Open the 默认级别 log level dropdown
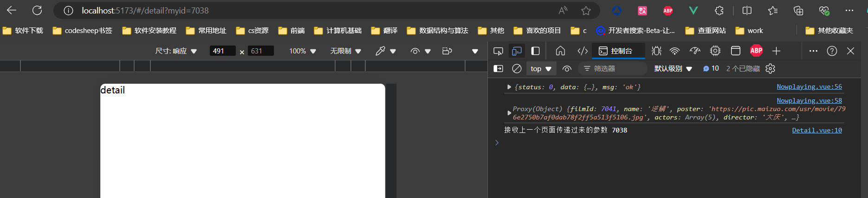The width and height of the screenshot is (868, 198). pyautogui.click(x=673, y=68)
